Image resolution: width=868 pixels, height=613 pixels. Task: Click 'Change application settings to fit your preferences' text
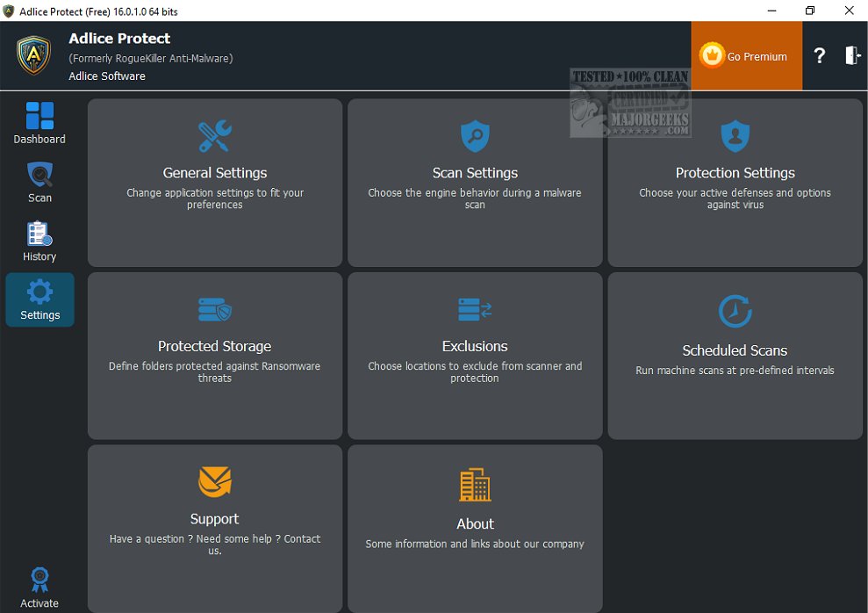pyautogui.click(x=215, y=198)
